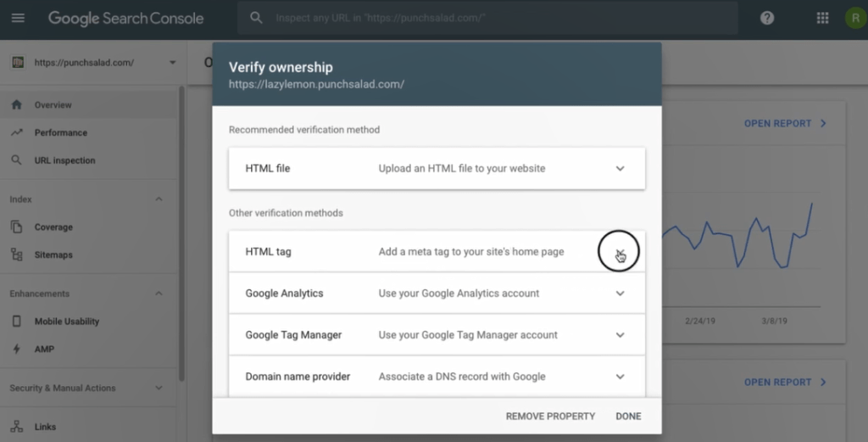Click the Performance trend icon
Screen dimensions: 868x442
click(x=17, y=132)
